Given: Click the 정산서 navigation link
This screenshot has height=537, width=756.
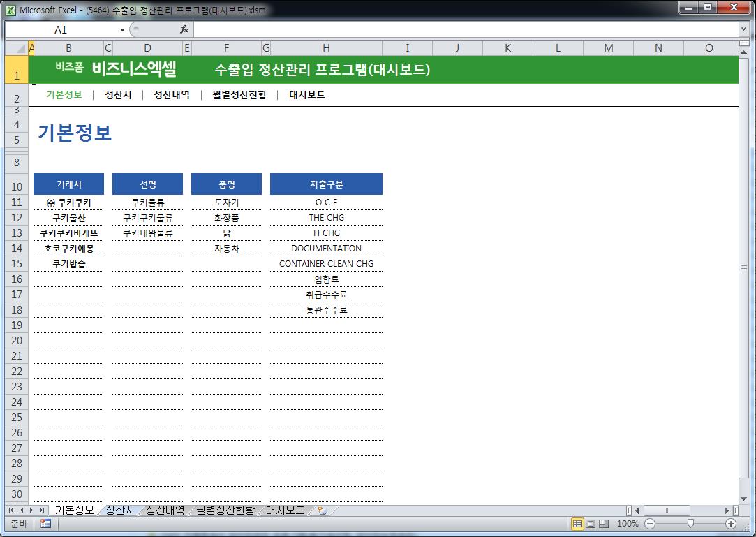Looking at the screenshot, I should pos(118,95).
